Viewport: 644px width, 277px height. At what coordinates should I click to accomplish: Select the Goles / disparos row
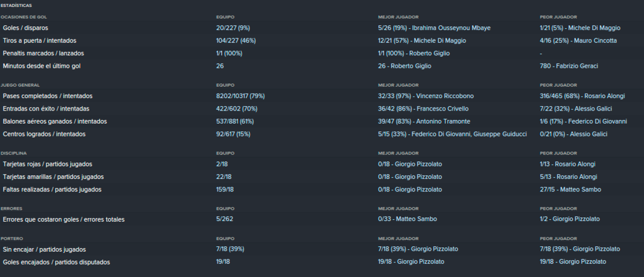(322, 28)
